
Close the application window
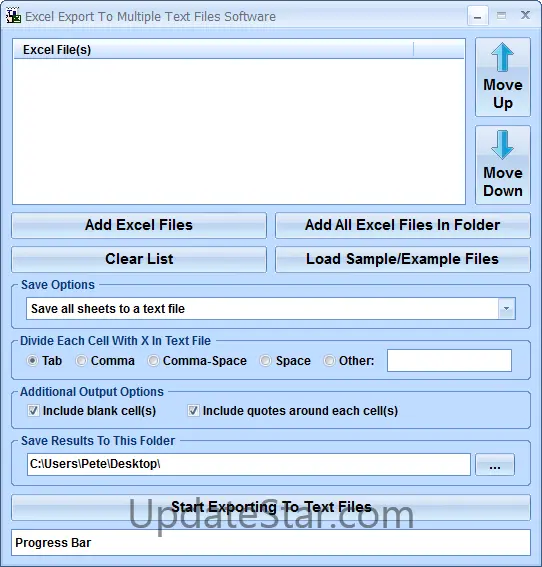(x=525, y=15)
